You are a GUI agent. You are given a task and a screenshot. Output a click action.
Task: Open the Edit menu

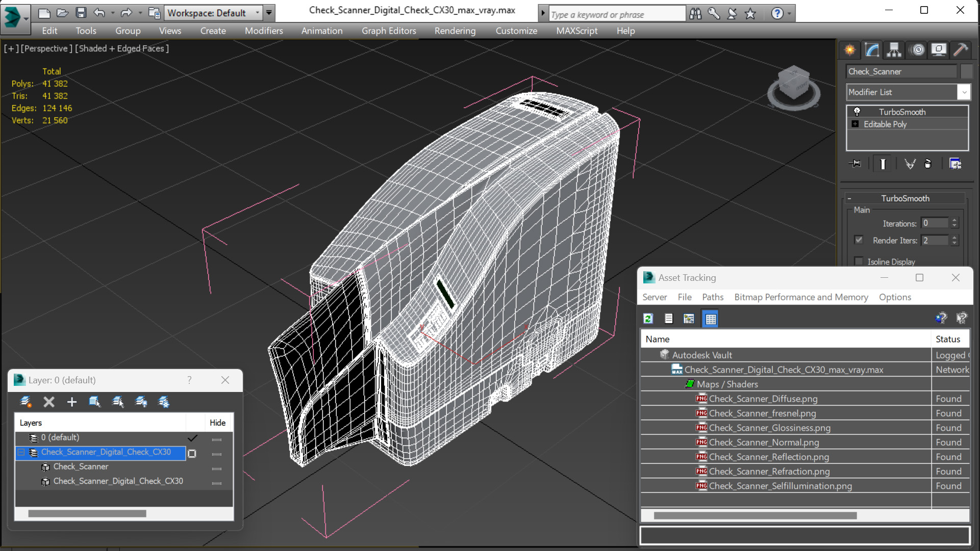coord(49,31)
